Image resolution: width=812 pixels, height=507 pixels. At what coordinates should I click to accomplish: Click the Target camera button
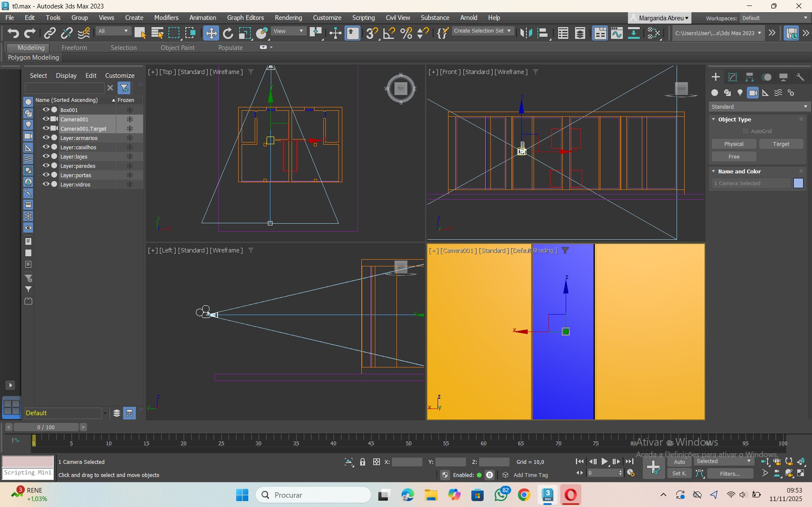click(x=781, y=144)
